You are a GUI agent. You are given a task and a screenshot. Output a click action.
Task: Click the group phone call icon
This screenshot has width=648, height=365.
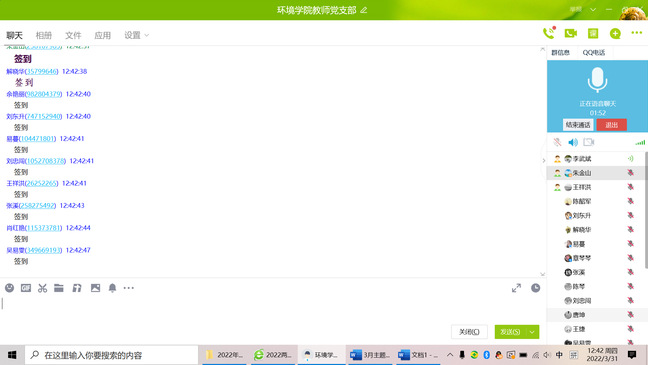click(549, 33)
